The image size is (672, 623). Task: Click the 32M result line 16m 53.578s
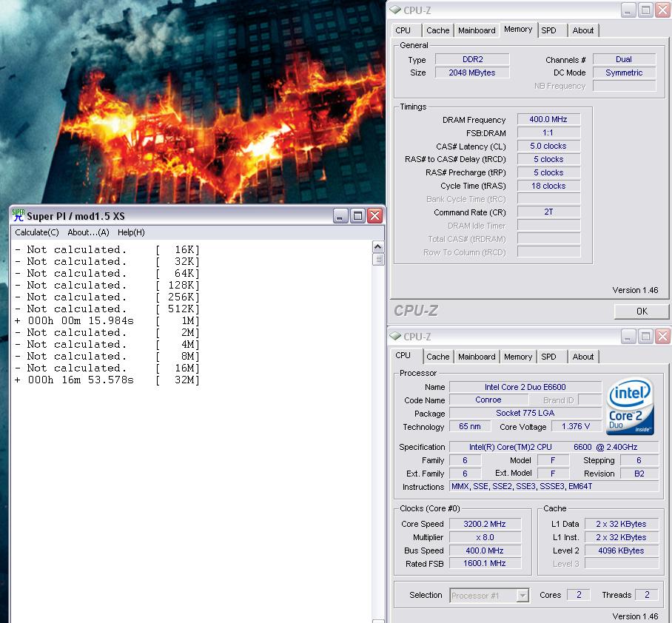tap(107, 380)
